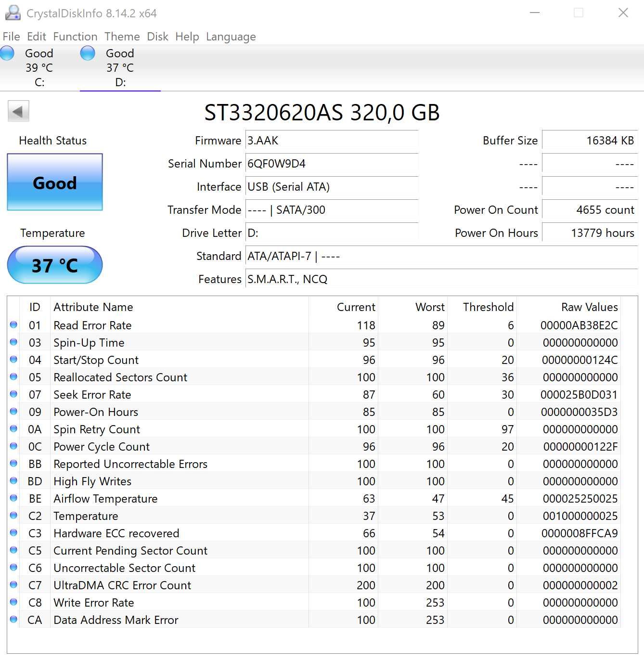
Task: Open the Edit menu
Action: point(37,37)
